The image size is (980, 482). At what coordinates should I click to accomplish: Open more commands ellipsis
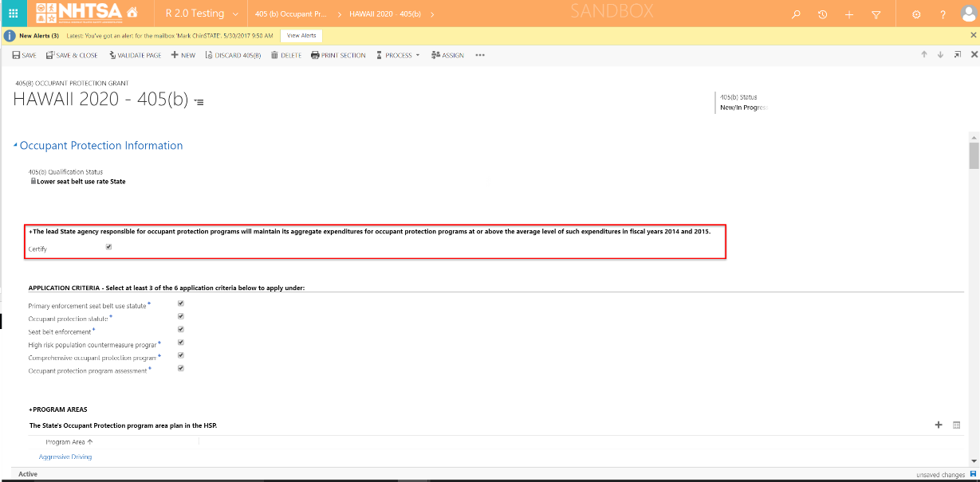[480, 55]
